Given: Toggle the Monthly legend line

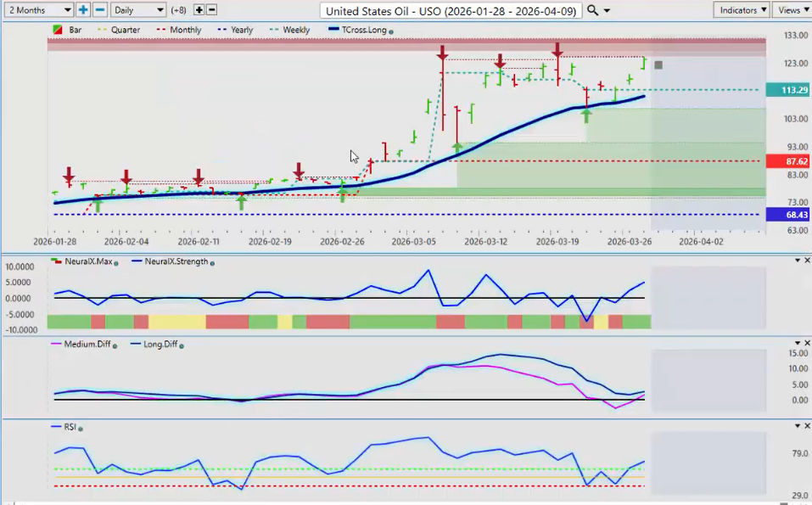Looking at the screenshot, I should click(178, 30).
